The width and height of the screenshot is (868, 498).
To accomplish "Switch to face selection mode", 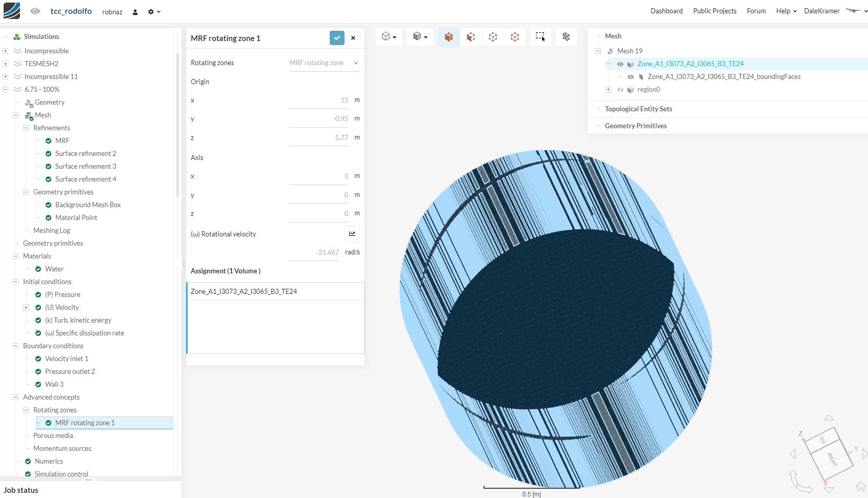I will (471, 37).
